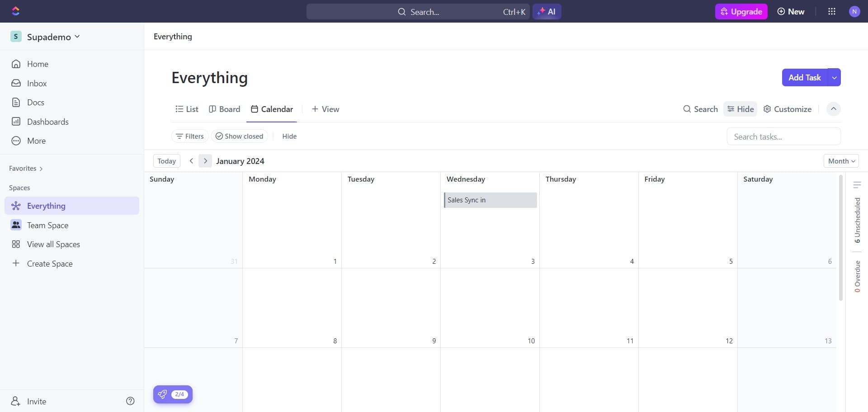Click the Today button

166,161
